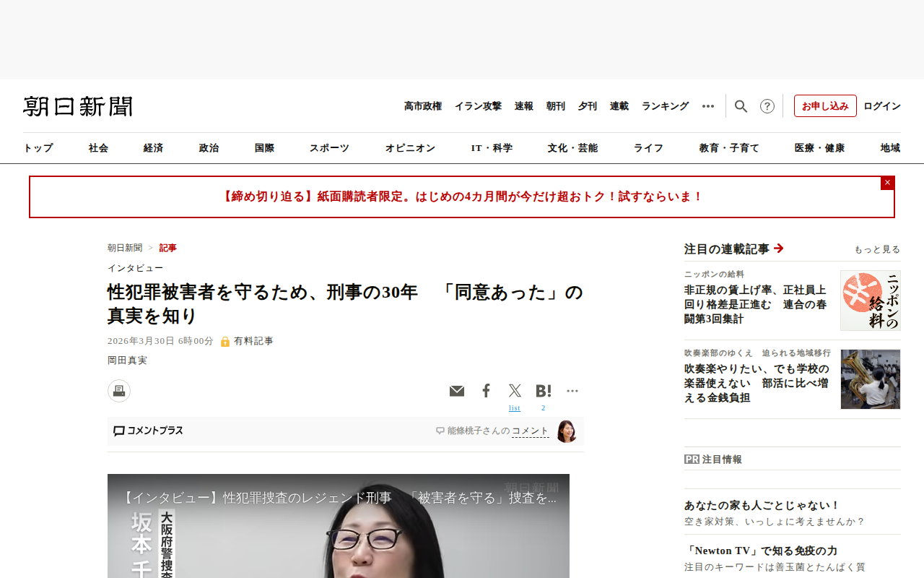Select the 国際 section tab
924x578 pixels.
click(x=265, y=148)
